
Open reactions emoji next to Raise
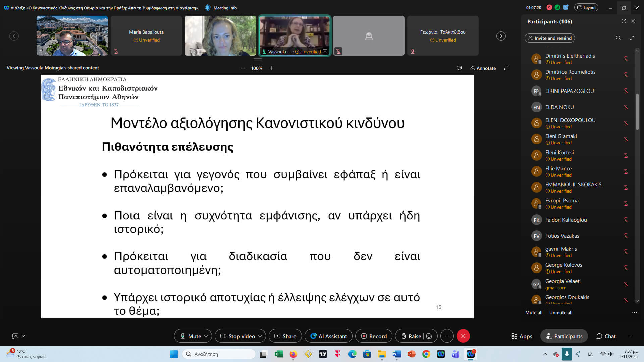click(x=429, y=336)
